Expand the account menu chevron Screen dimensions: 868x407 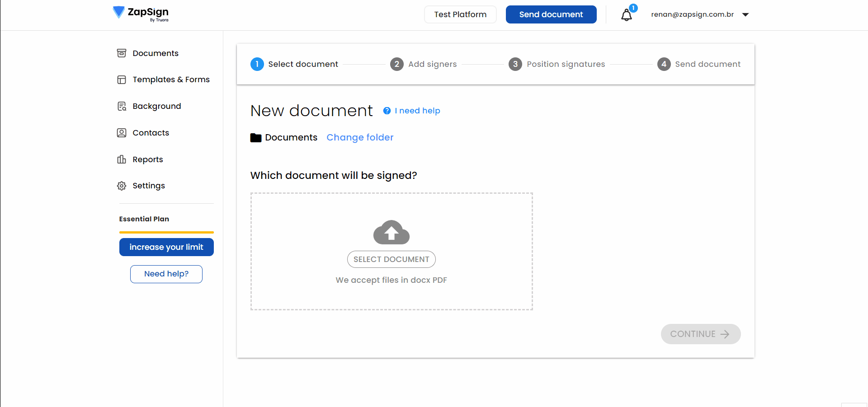745,14
